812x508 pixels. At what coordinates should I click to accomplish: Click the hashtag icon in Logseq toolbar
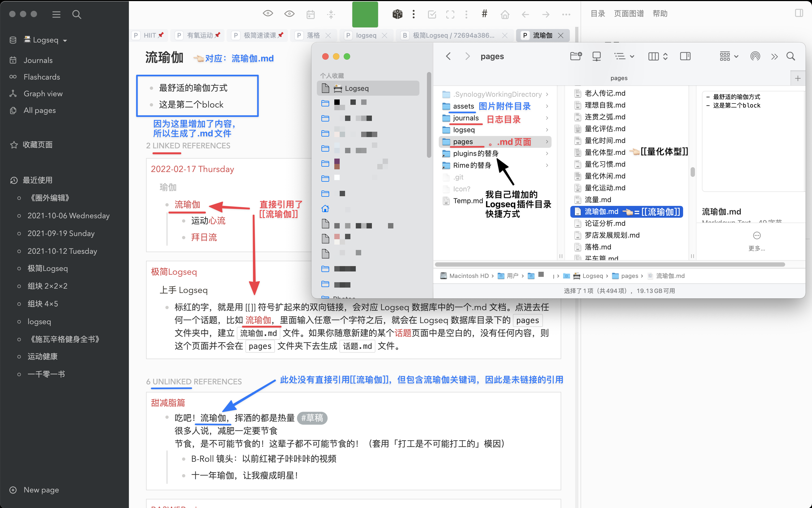484,14
